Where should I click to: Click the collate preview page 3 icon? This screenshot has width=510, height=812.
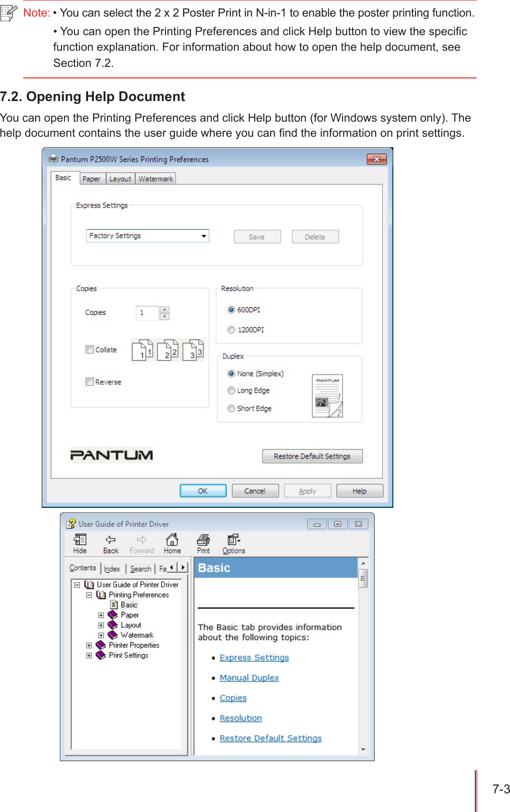193,350
